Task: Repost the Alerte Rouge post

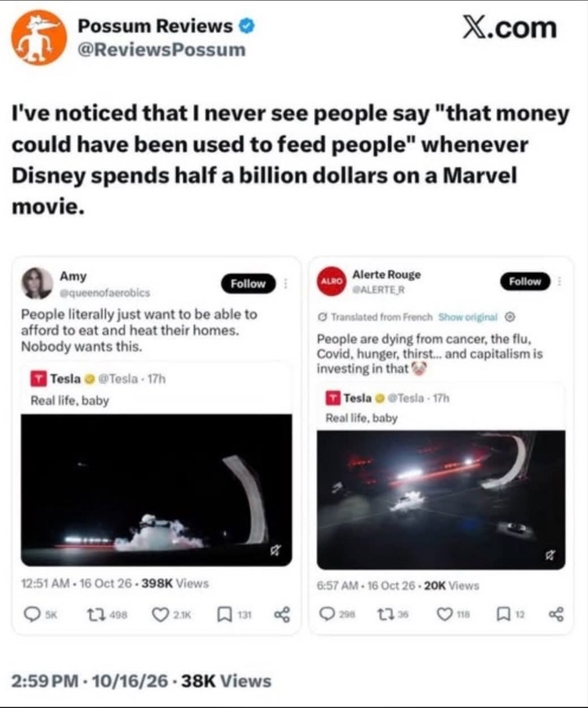Action: pos(386,614)
